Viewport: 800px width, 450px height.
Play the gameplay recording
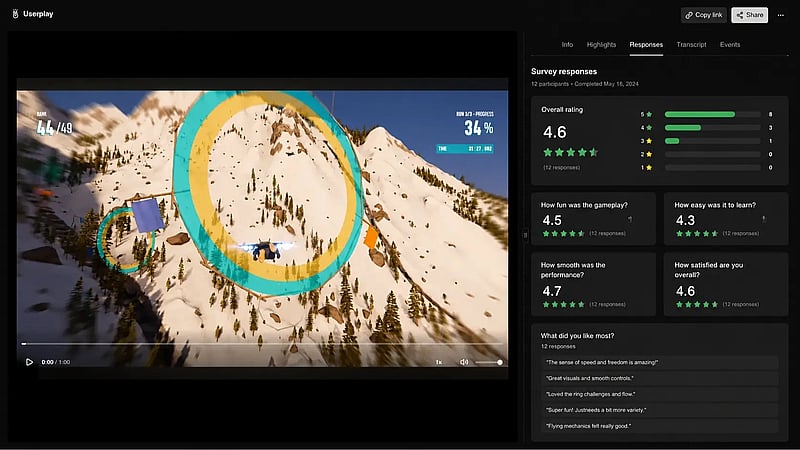click(x=29, y=362)
